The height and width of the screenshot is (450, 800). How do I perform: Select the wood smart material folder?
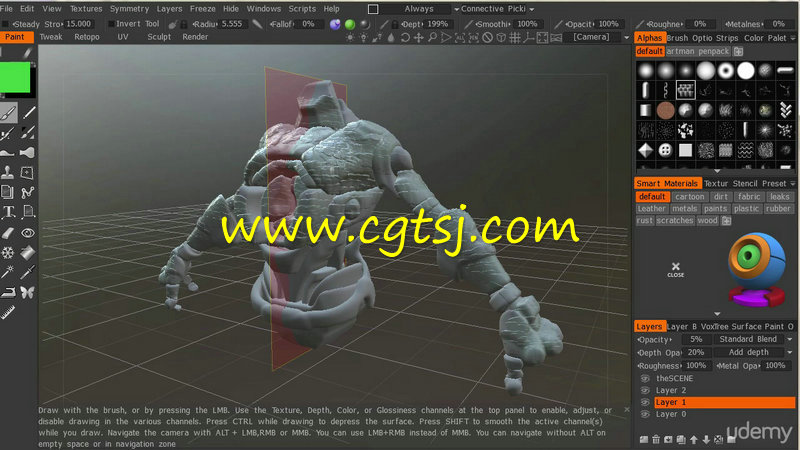707,220
